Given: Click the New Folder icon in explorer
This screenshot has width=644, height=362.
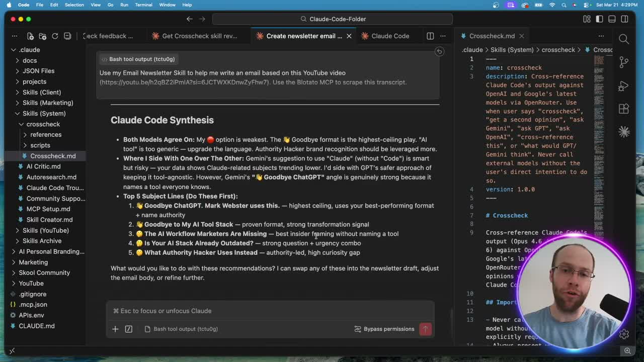Looking at the screenshot, I should tap(43, 36).
